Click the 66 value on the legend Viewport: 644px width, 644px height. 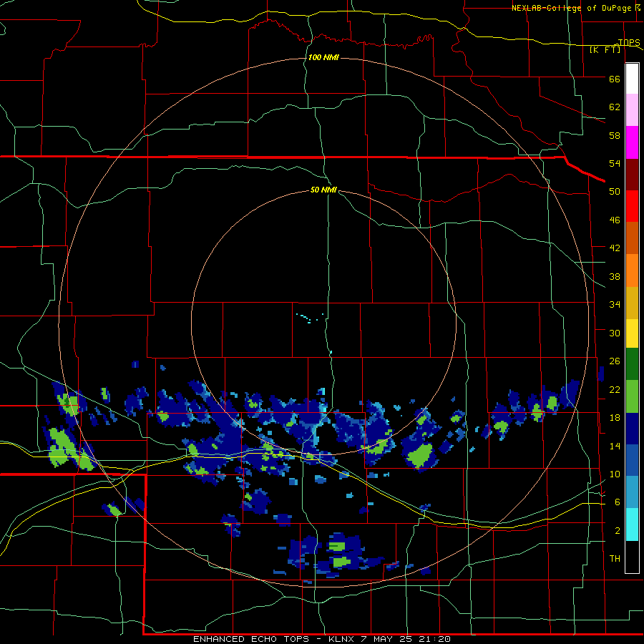click(x=615, y=79)
